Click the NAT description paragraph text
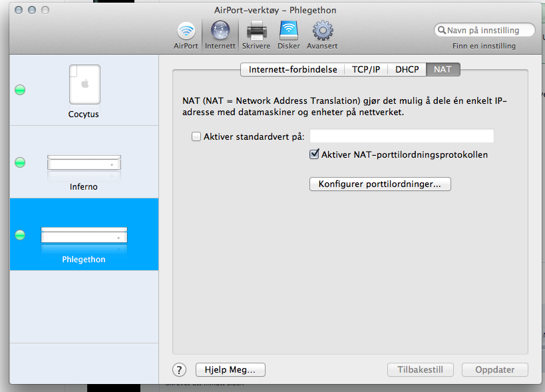The image size is (545, 392). 345,106
